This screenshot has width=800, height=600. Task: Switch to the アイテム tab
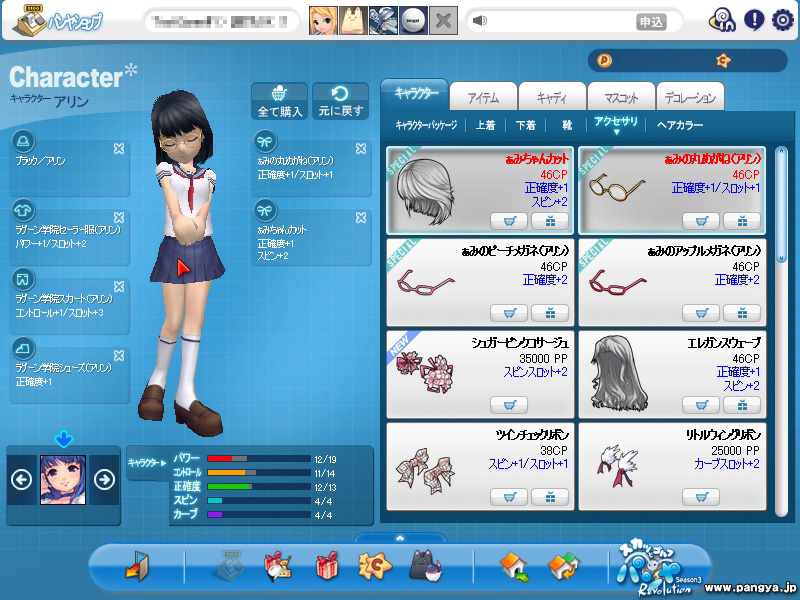(x=483, y=98)
